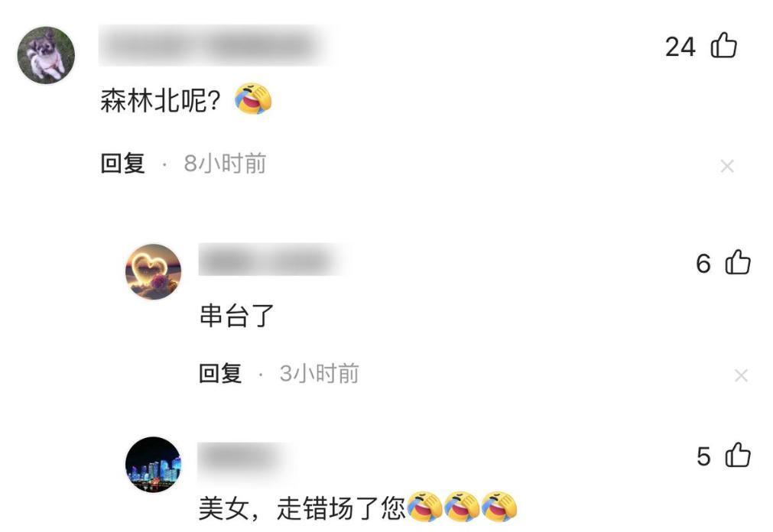Select the 串台了 reply text

coord(236,316)
